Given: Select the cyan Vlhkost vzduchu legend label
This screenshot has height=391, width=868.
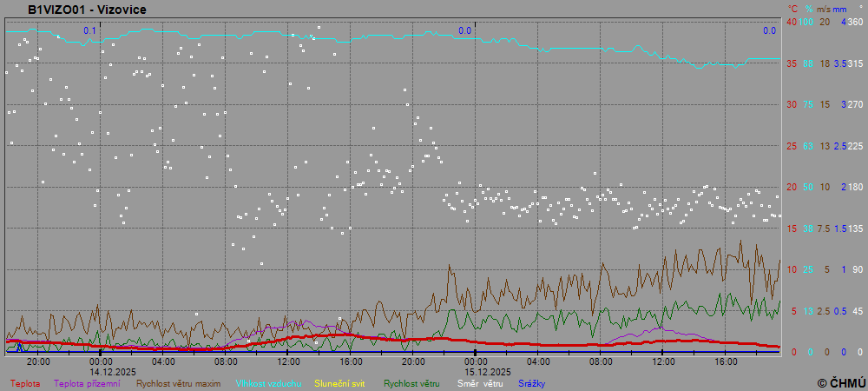Looking at the screenshot, I should (268, 383).
